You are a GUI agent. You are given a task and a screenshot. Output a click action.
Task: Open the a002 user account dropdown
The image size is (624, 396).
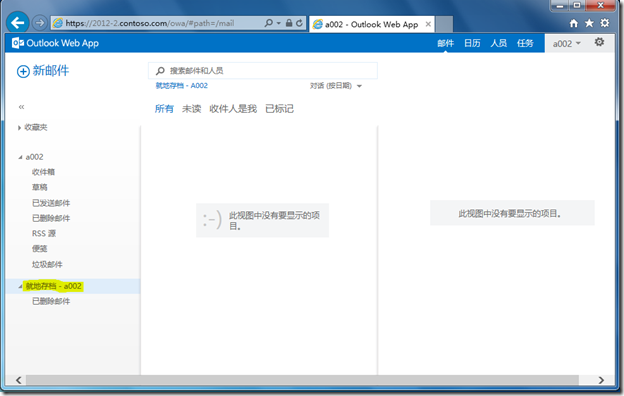(x=567, y=43)
